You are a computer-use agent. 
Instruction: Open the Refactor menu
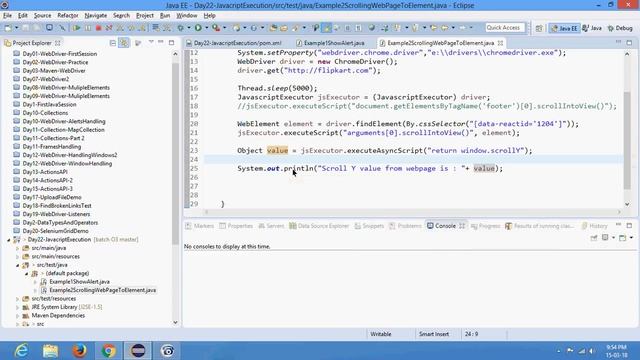(68, 16)
